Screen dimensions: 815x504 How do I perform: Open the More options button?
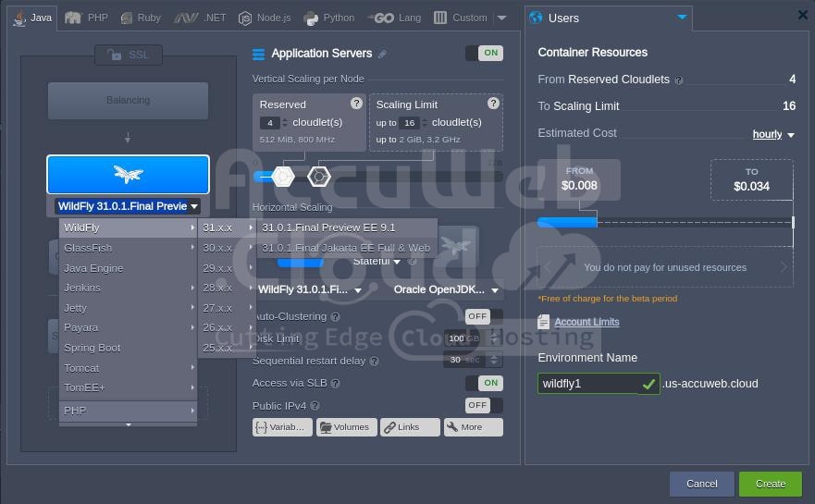pos(474,427)
